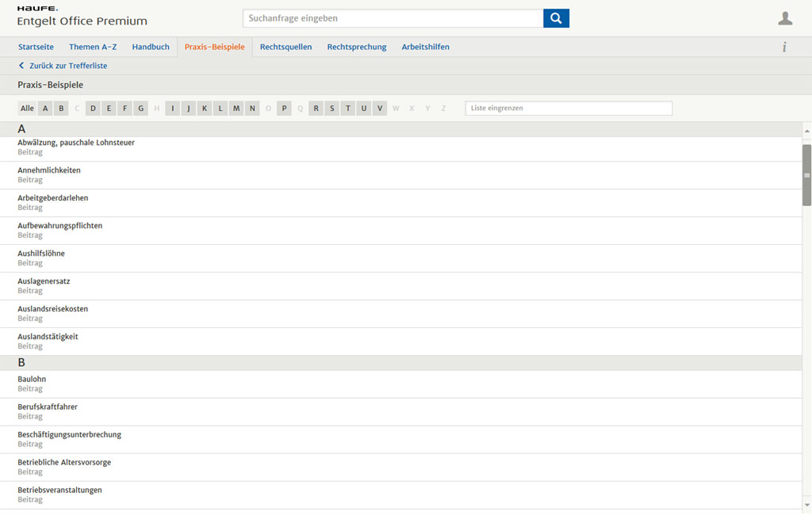Viewport: 812px width, 531px height.
Task: Filter list by letter U
Action: [x=363, y=108]
